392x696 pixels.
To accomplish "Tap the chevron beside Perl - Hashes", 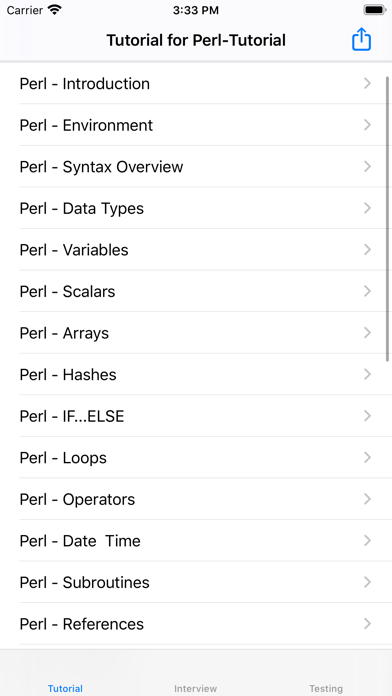I will [367, 375].
